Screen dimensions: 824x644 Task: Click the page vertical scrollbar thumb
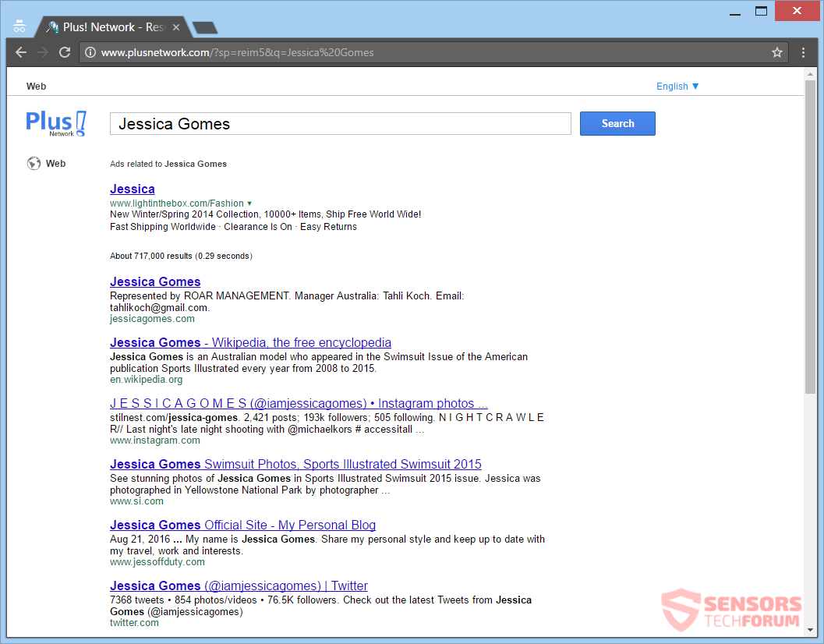810,236
